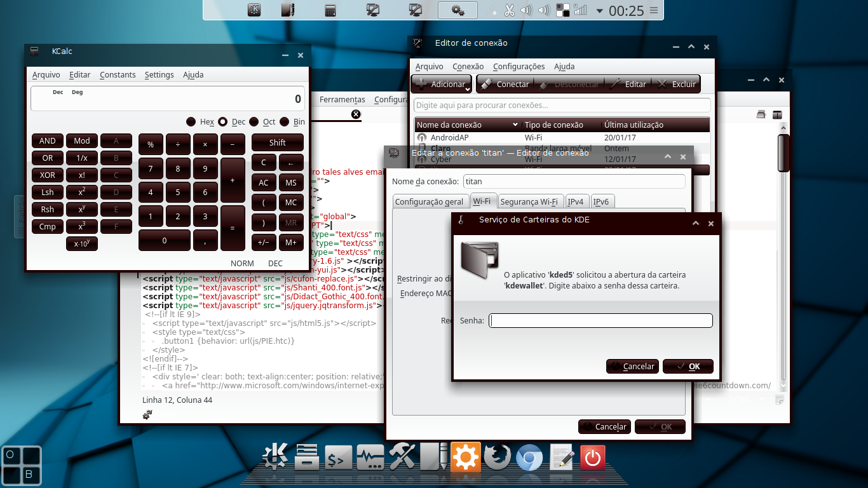The image size is (868, 488).
Task: Focus the Senha password field
Action: (x=600, y=320)
